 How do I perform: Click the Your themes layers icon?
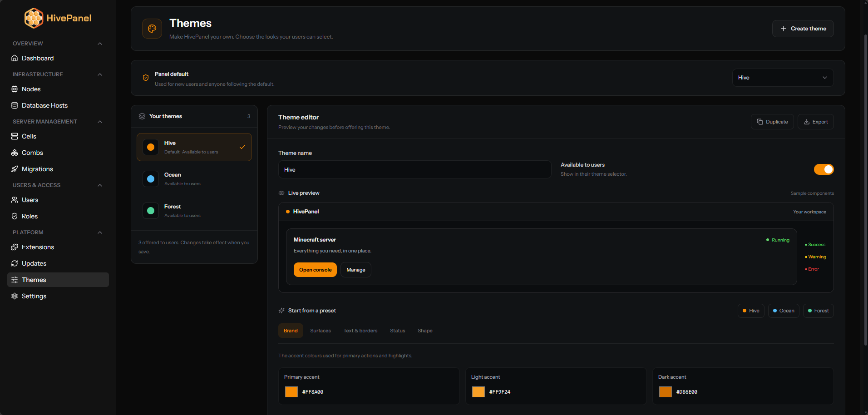(x=142, y=116)
